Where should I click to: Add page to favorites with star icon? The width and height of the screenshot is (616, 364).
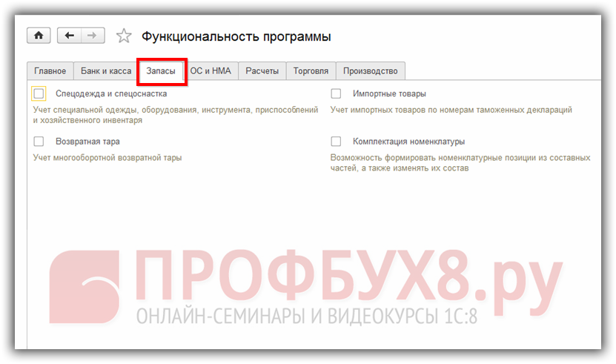124,36
